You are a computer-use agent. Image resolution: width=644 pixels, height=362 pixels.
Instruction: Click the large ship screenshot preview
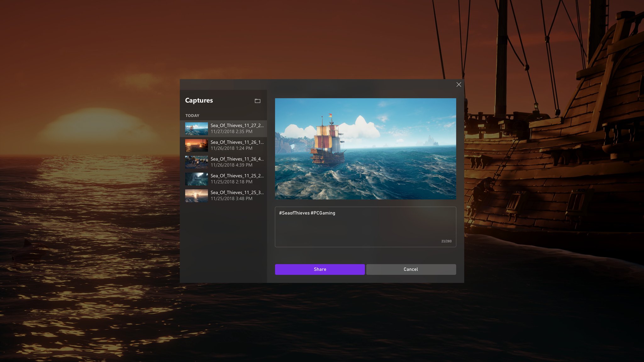365,149
